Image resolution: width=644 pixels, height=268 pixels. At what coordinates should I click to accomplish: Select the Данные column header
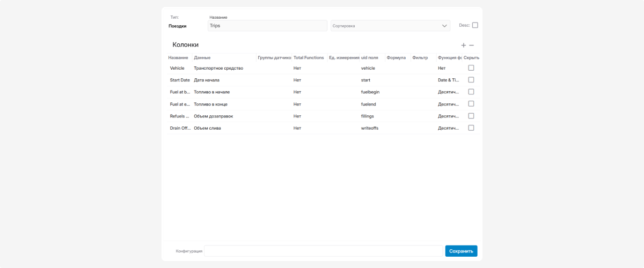(202, 57)
